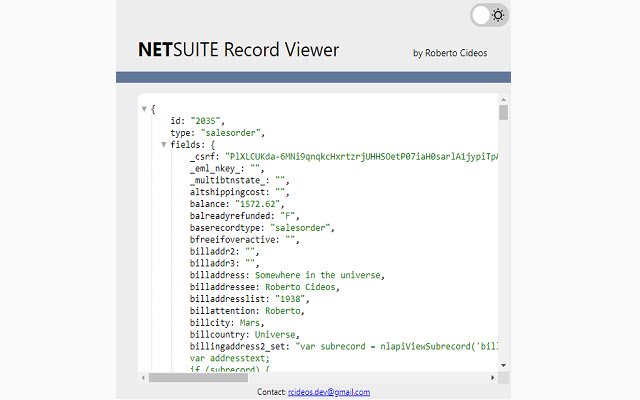The height and width of the screenshot is (400, 640).
Task: Click the _eml_nkey_ field row
Action: 227,169
